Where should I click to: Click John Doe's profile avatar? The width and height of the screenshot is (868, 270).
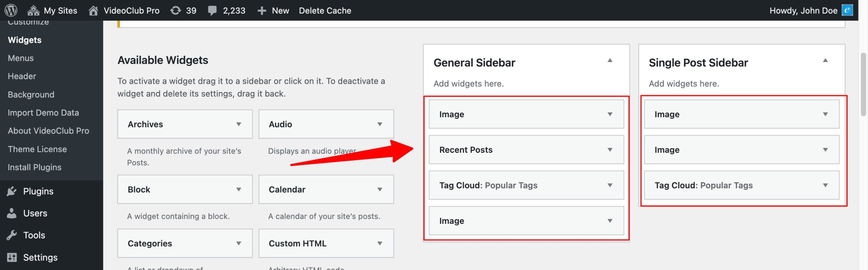(x=847, y=10)
